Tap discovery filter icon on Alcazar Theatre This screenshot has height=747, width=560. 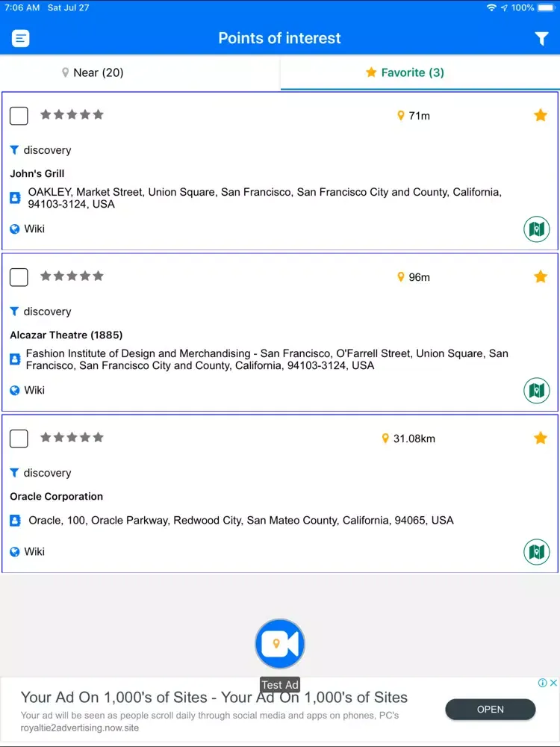click(x=14, y=312)
